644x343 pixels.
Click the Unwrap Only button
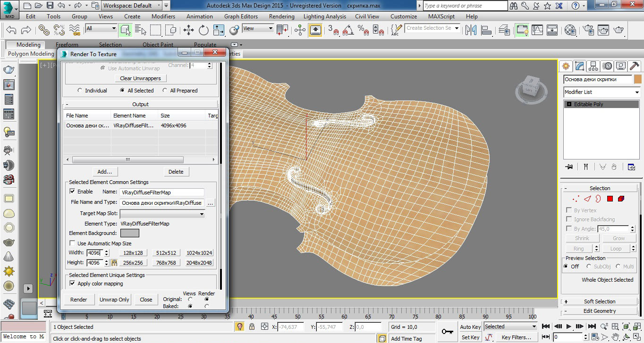(x=114, y=300)
